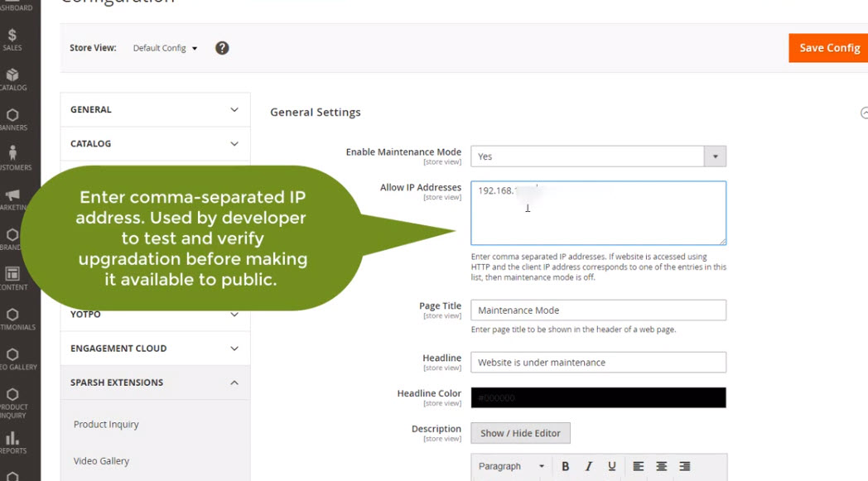Click the Save Config button
This screenshot has width=868, height=481.
827,48
